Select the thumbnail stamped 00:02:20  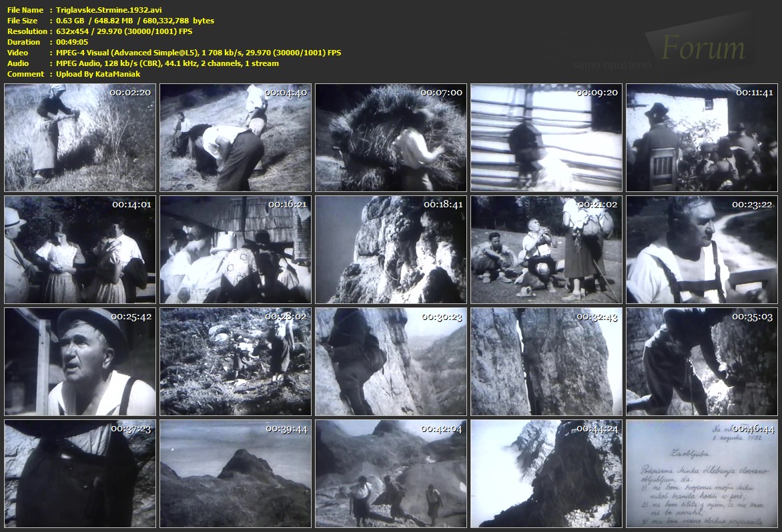[x=80, y=137]
